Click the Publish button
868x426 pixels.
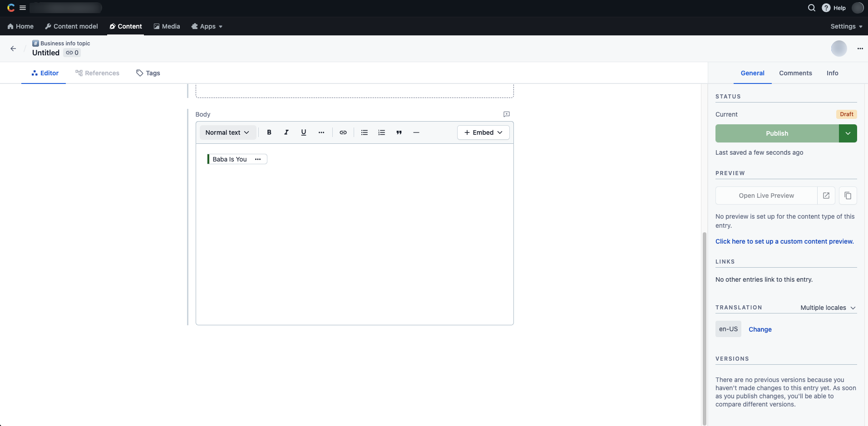(x=777, y=133)
